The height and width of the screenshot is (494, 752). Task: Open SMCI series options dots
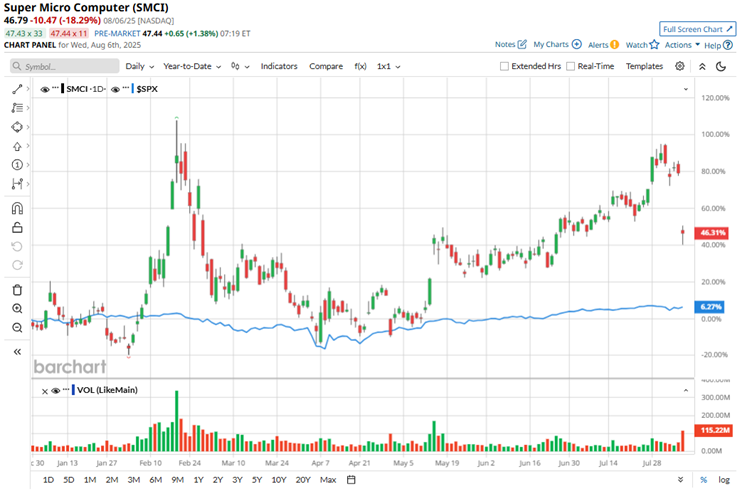(56, 87)
